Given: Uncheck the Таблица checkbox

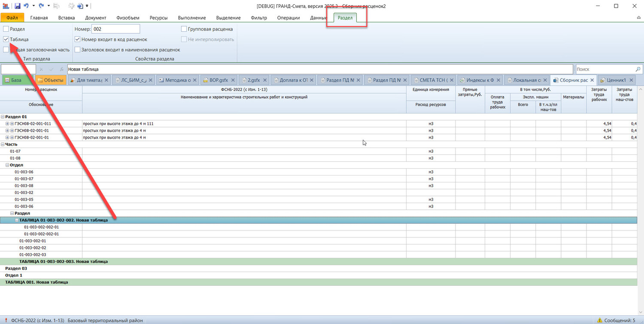Looking at the screenshot, I should point(6,39).
